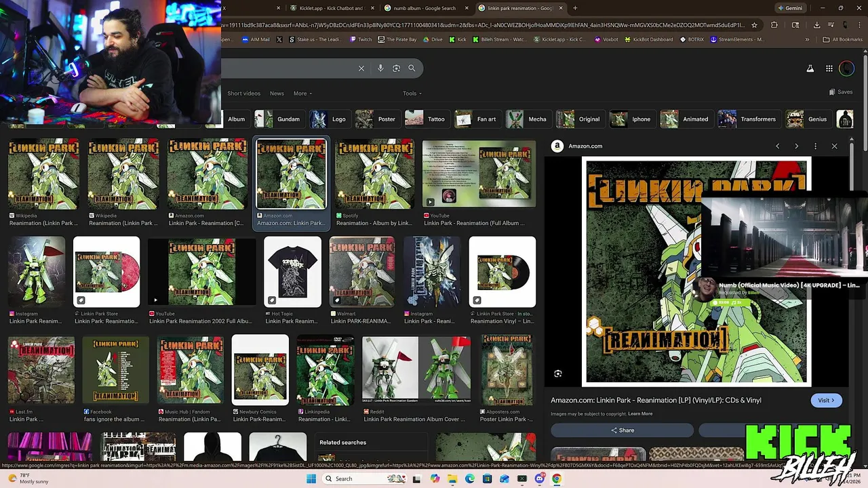Click the Related searches heading
This screenshot has width=868, height=488.
tap(342, 443)
